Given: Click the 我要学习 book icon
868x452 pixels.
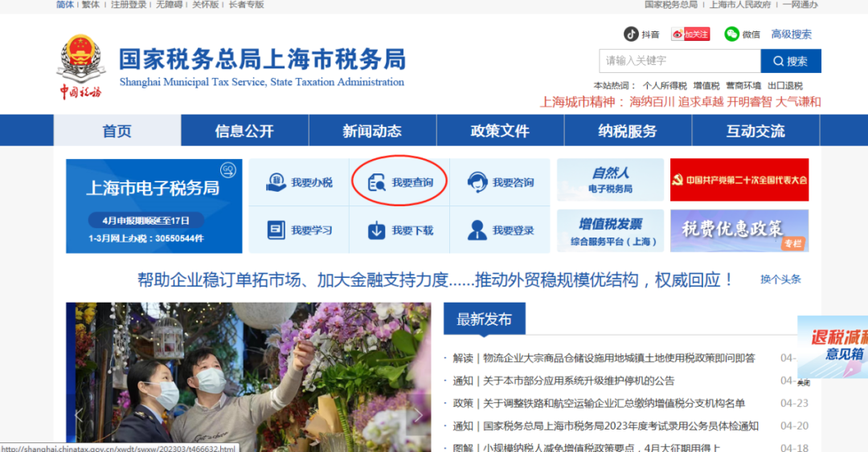Looking at the screenshot, I should pos(276,230).
